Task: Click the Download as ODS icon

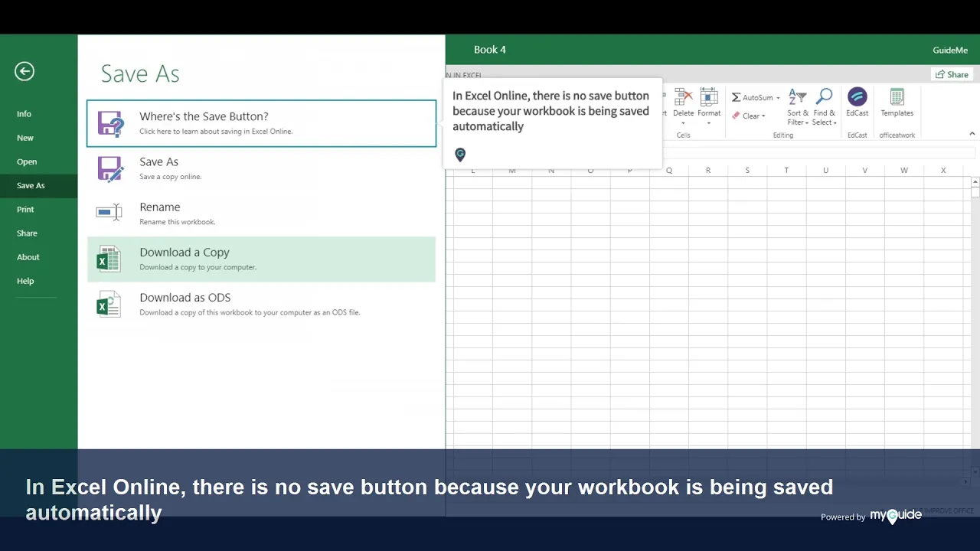Action: (x=109, y=305)
